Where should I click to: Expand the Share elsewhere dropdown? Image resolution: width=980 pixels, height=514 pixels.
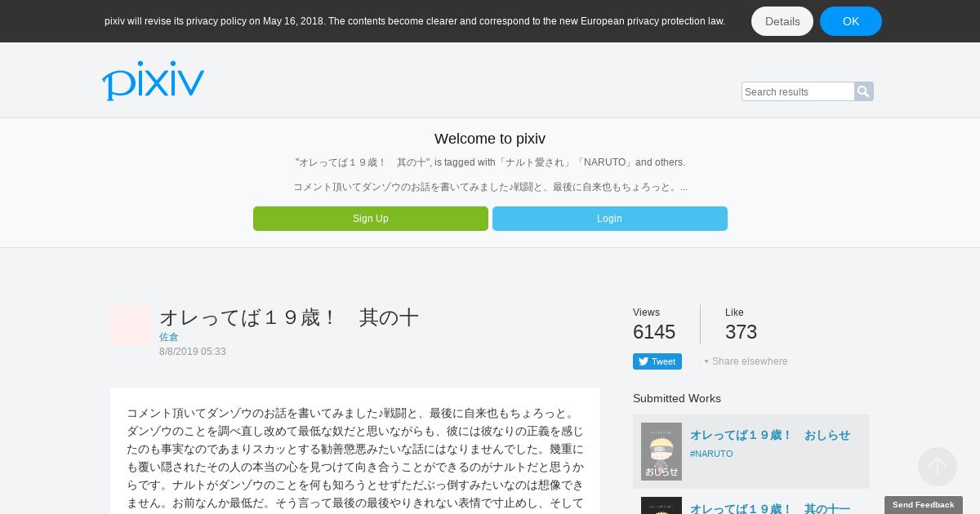pos(746,361)
